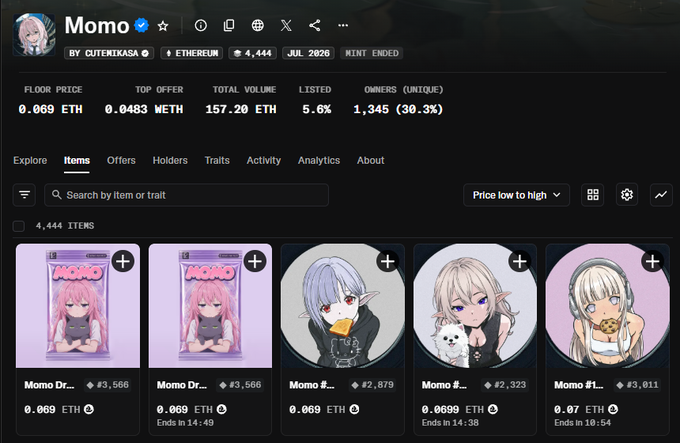Click total volume 157.20 ETH
Image resolution: width=680 pixels, height=443 pixels.
click(x=241, y=109)
